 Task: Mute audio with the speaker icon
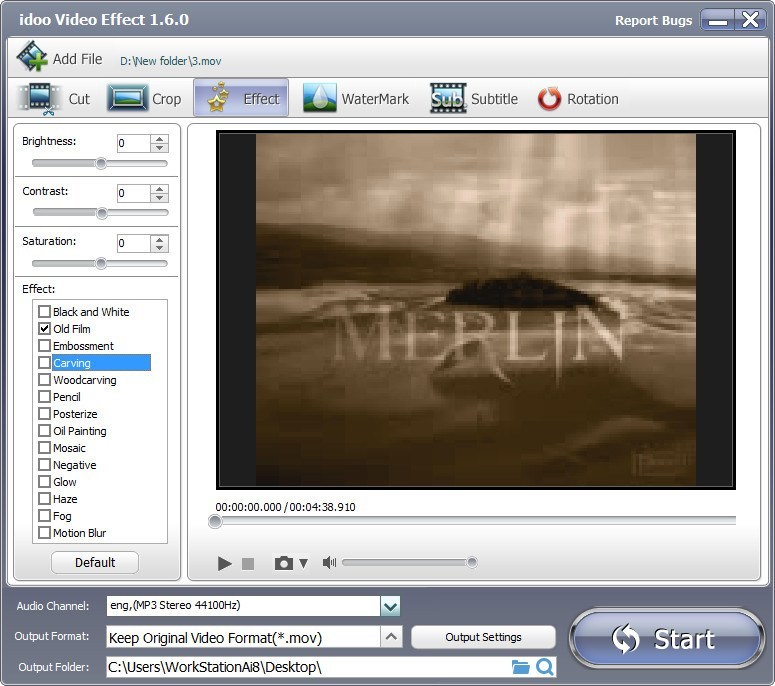pos(329,562)
